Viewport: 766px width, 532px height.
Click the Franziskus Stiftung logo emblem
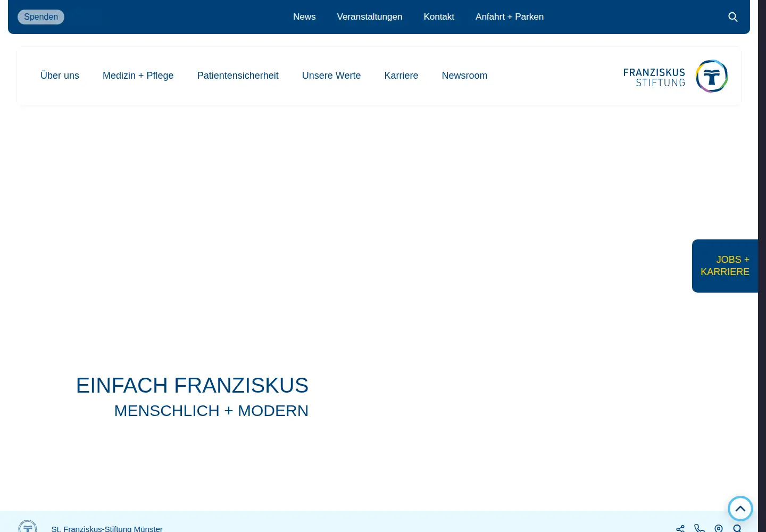coord(712,76)
